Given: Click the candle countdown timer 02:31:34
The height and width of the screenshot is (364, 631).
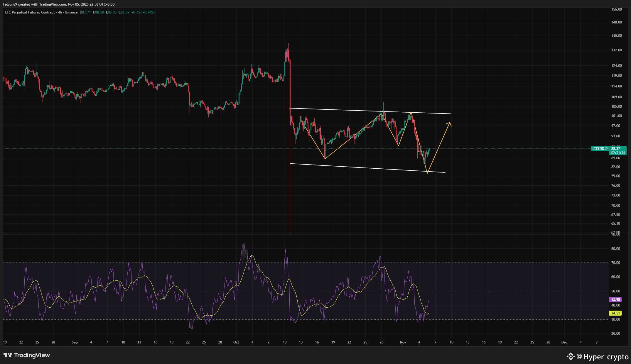Looking at the screenshot, I should tap(618, 153).
